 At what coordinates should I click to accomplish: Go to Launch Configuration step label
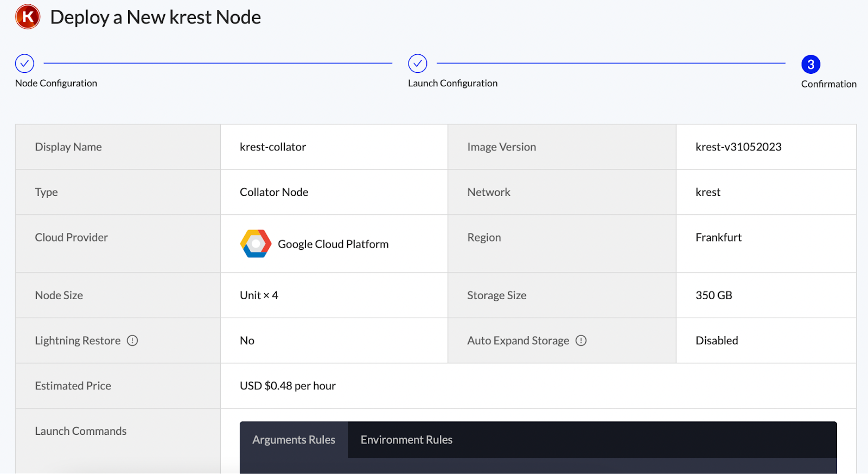[452, 83]
